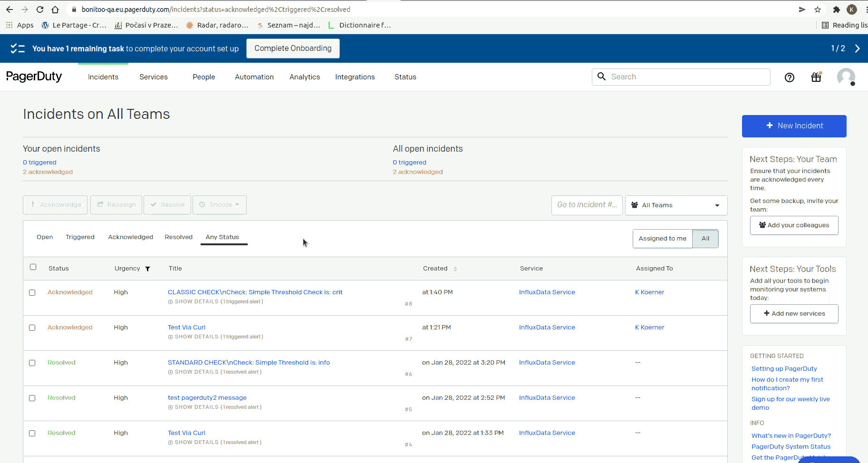Check the STANDARD CHECK incident checkbox
This screenshot has height=463, width=868.
coord(32,363)
